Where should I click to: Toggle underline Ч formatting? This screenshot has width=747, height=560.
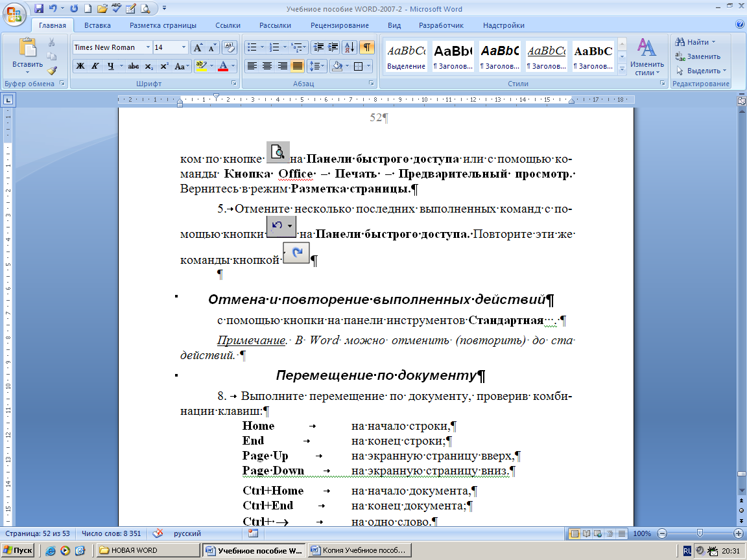coord(110,66)
